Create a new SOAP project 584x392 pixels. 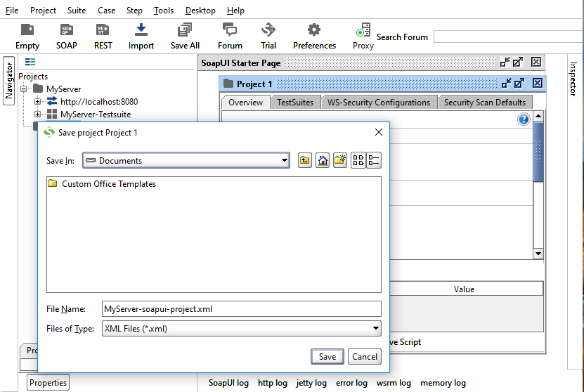pos(66,36)
